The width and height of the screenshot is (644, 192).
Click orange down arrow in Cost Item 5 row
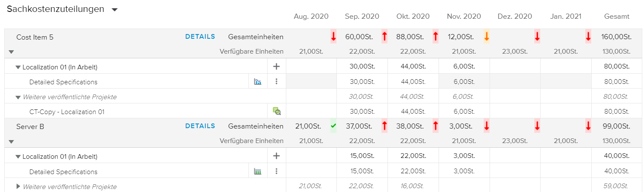pyautogui.click(x=487, y=37)
